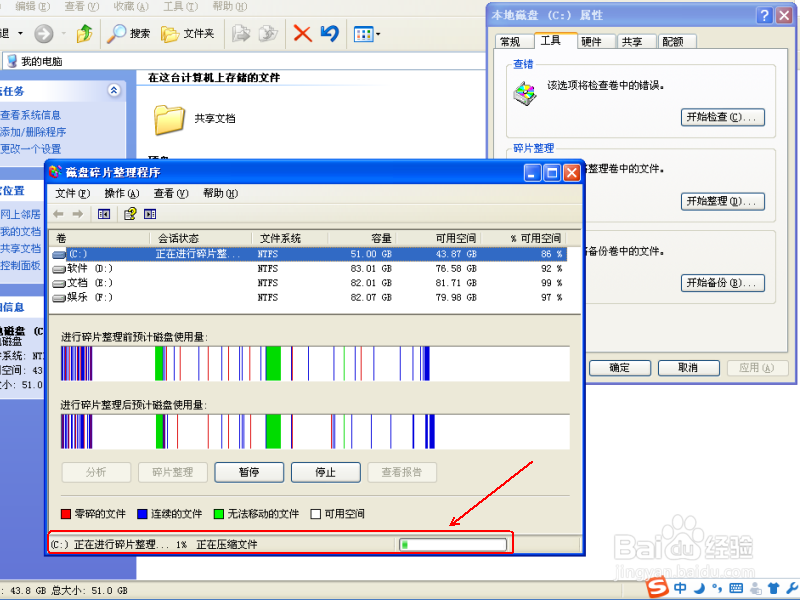
Task: Click the blue Undo arrow icon
Action: pyautogui.click(x=330, y=34)
